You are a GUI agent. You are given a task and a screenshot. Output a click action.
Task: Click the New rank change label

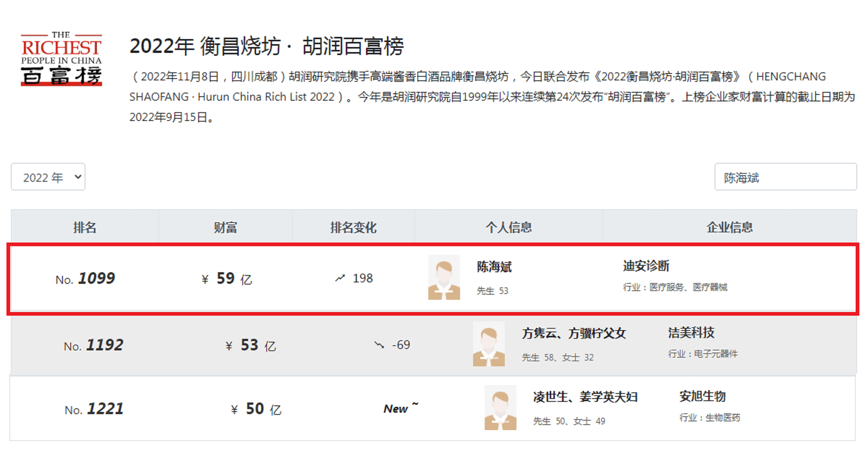coord(401,408)
